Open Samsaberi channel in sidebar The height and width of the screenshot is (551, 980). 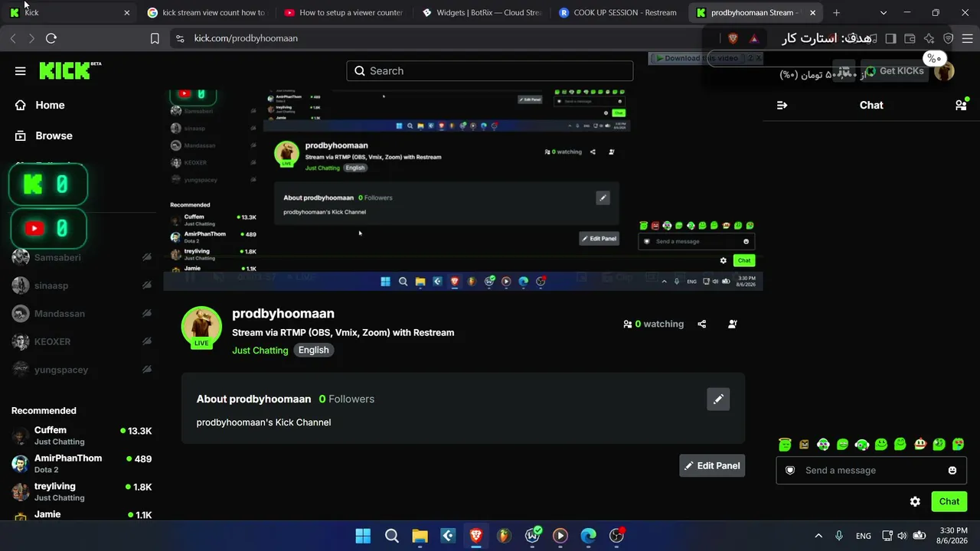click(x=82, y=258)
